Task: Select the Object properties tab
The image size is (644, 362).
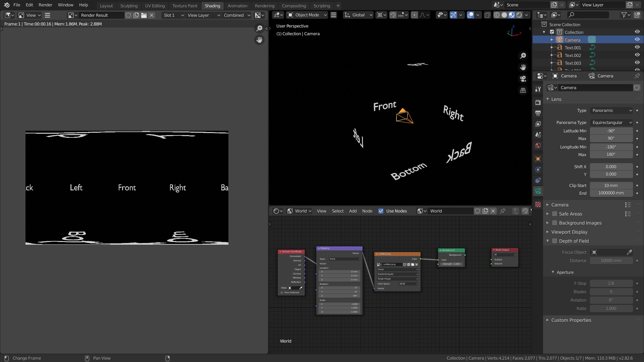Action: click(538, 159)
